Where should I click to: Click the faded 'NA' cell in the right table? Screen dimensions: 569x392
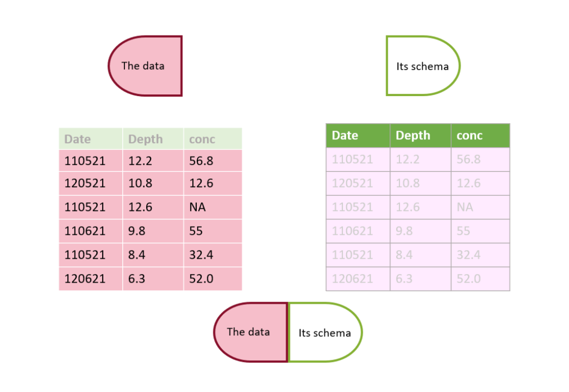click(481, 207)
